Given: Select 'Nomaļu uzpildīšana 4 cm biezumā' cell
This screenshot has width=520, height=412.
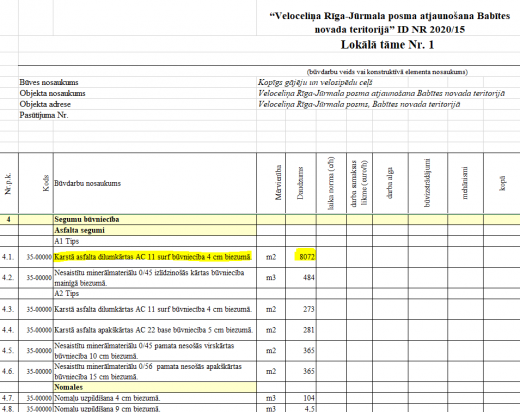Looking at the screenshot, I should 155,398.
